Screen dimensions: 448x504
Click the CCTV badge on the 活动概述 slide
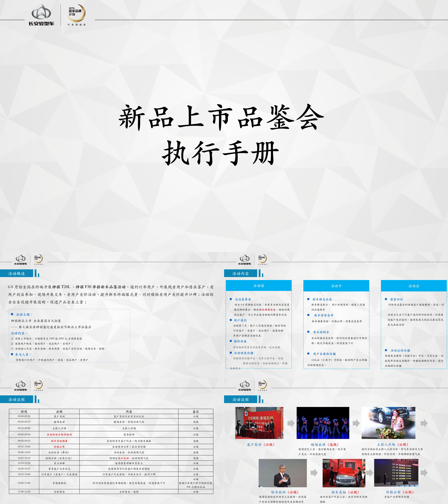click(x=38, y=259)
